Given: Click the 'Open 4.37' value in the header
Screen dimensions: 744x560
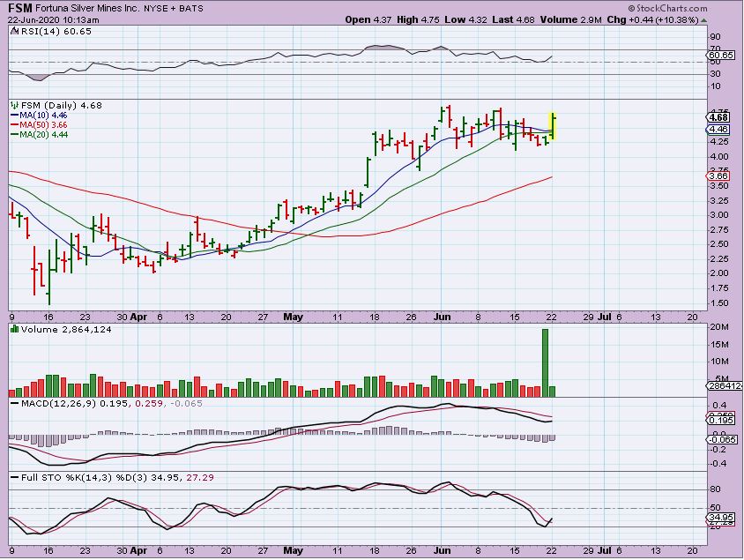Looking at the screenshot, I should point(368,20).
